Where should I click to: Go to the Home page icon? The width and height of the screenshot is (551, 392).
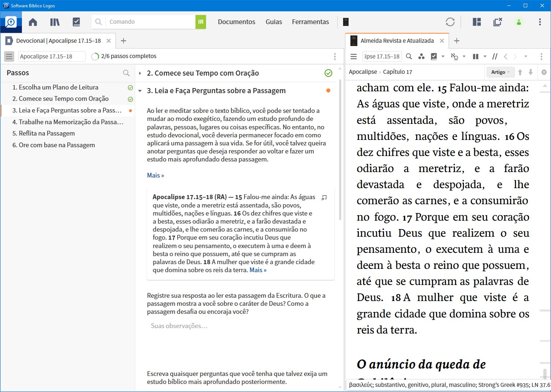33,22
